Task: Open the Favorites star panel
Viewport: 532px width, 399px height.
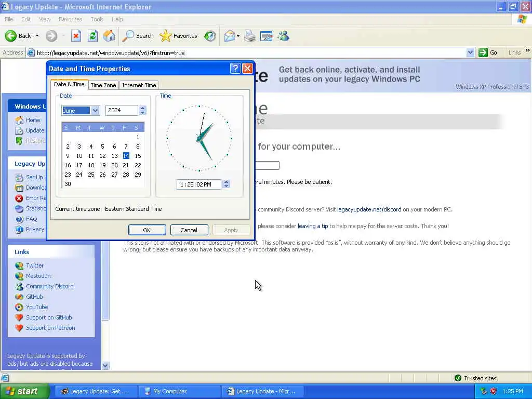Action: (x=179, y=36)
